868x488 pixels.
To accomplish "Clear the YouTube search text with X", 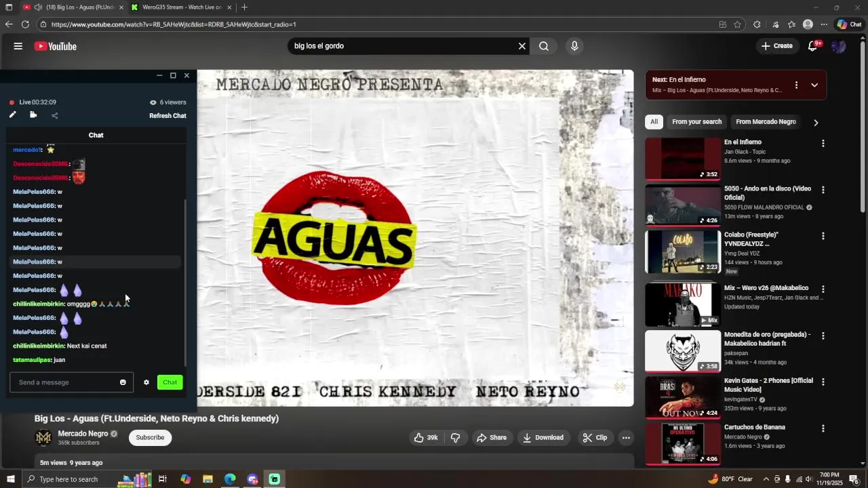I will (522, 46).
